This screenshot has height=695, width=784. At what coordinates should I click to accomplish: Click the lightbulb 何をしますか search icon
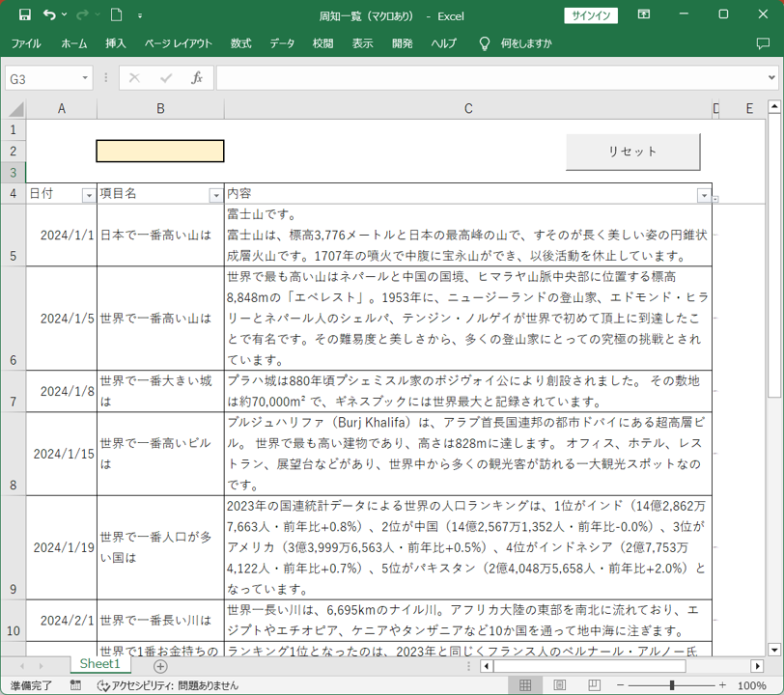click(485, 43)
